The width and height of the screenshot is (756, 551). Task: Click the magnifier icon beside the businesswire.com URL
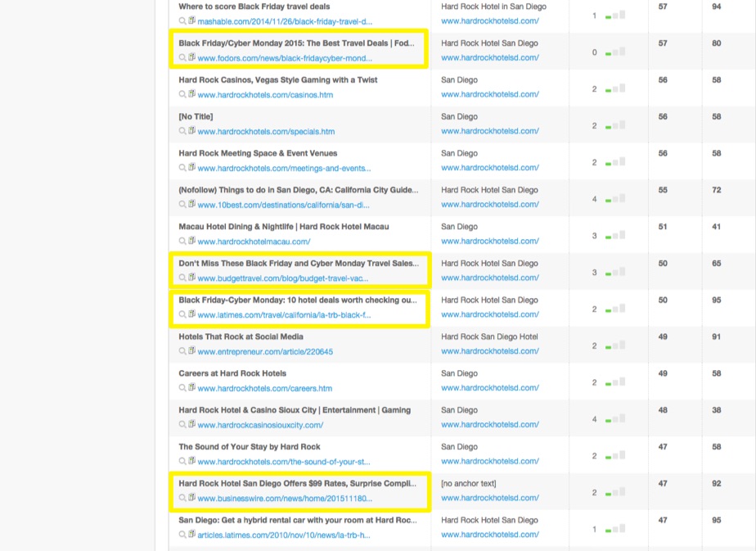pos(182,498)
